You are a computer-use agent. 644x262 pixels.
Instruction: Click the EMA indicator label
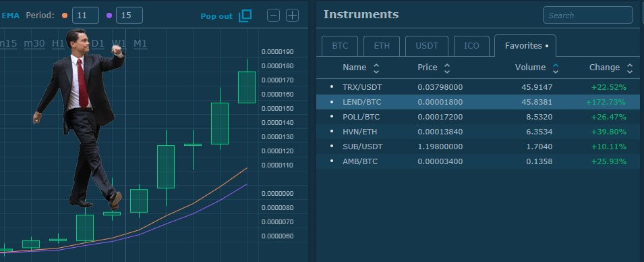point(11,16)
